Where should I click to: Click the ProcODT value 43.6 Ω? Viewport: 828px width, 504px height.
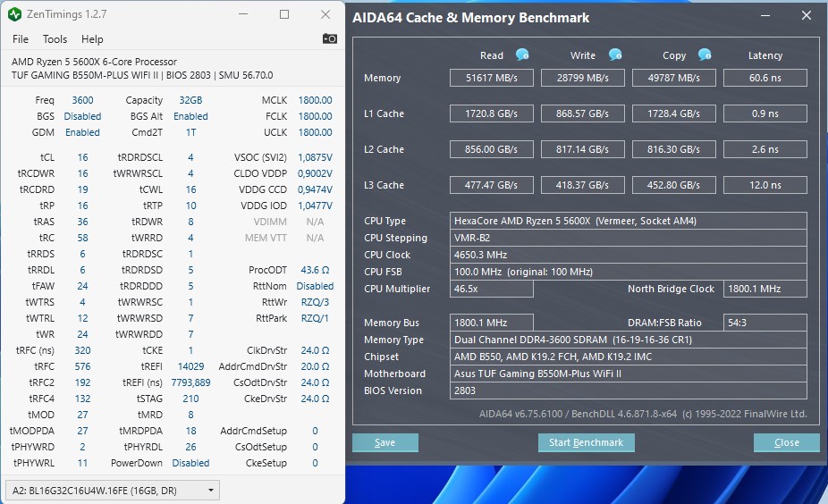(316, 270)
